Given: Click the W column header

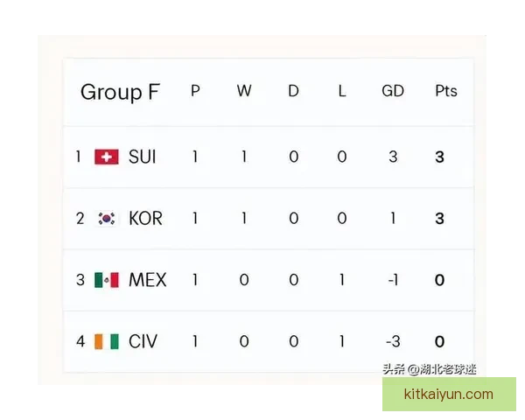Looking at the screenshot, I should 244,91.
